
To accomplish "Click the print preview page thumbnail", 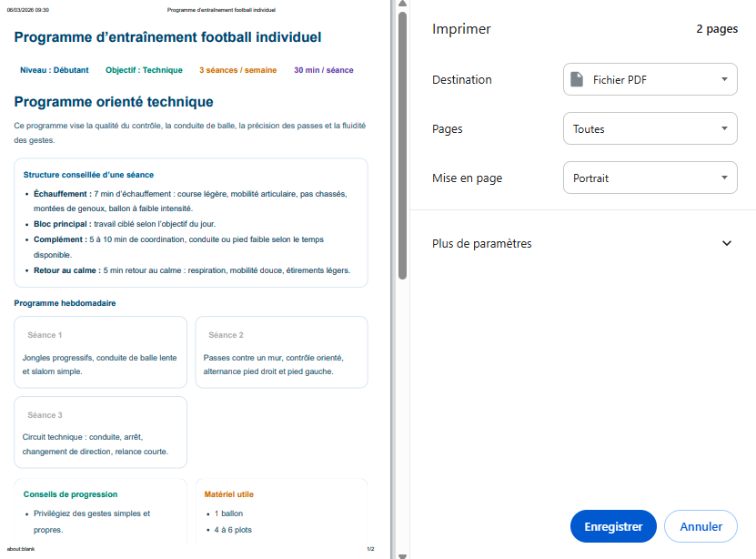I will [191, 273].
